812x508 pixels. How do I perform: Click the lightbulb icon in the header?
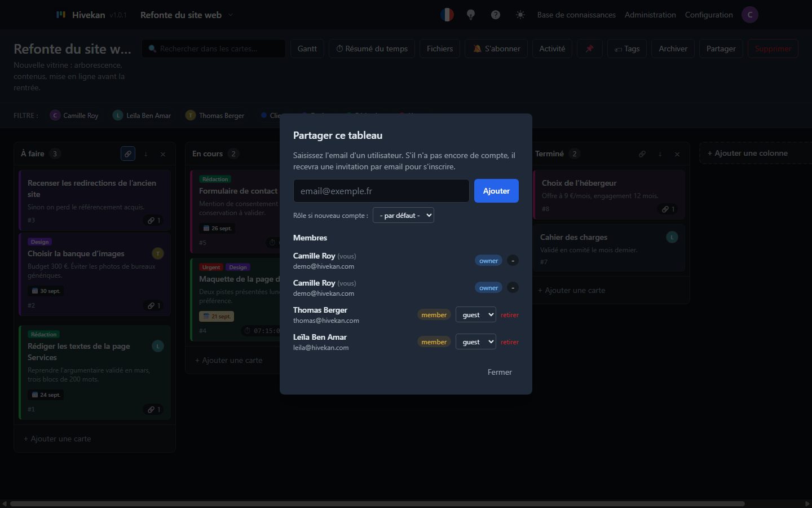(x=471, y=15)
